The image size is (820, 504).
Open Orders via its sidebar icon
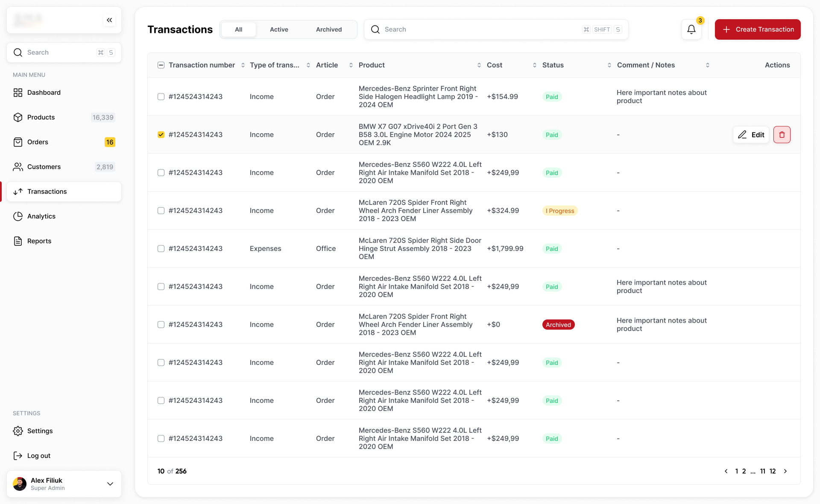18,142
